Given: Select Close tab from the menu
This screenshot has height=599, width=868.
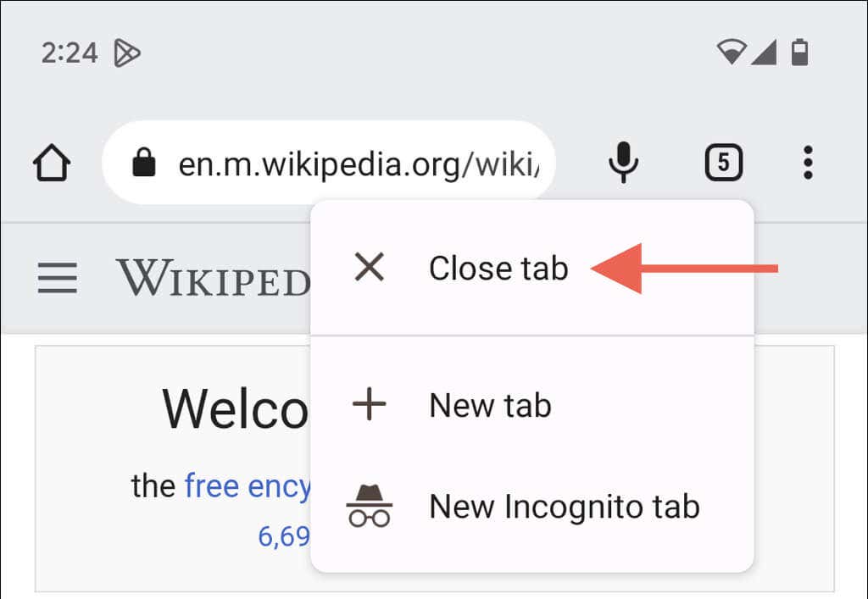Looking at the screenshot, I should pyautogui.click(x=498, y=269).
